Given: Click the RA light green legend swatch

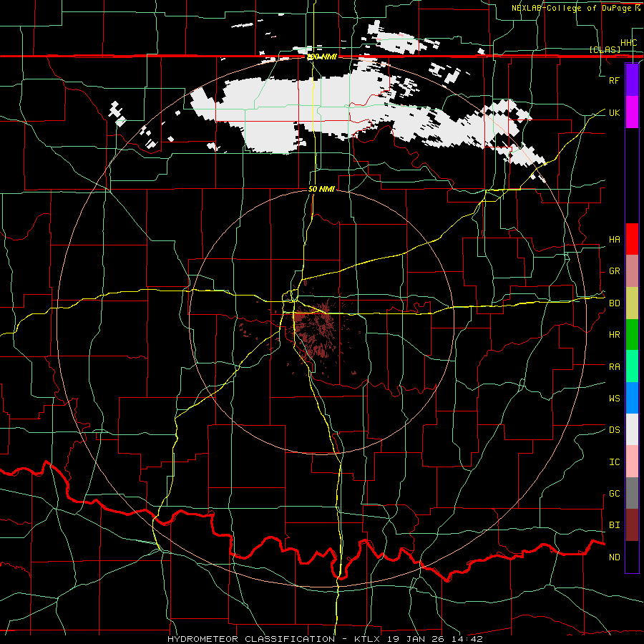Looking at the screenshot, I should coord(632,366).
